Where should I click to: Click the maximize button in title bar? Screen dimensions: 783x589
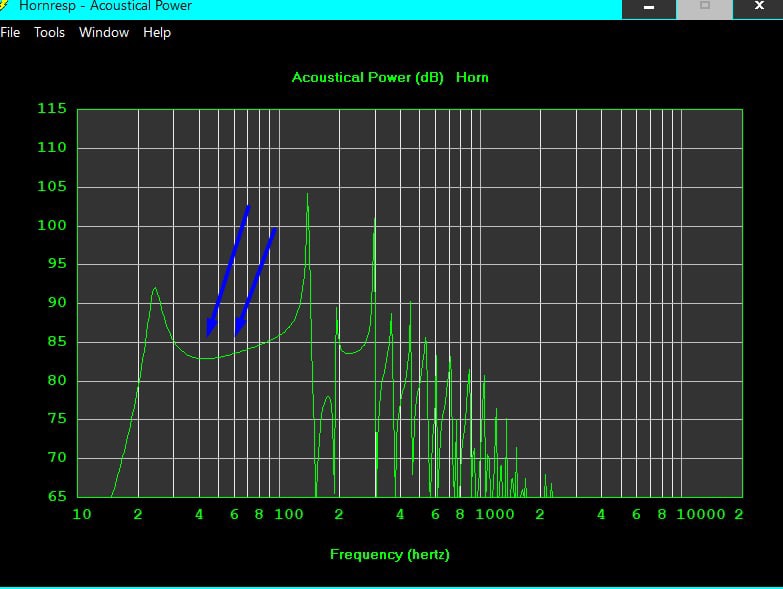tap(705, 7)
